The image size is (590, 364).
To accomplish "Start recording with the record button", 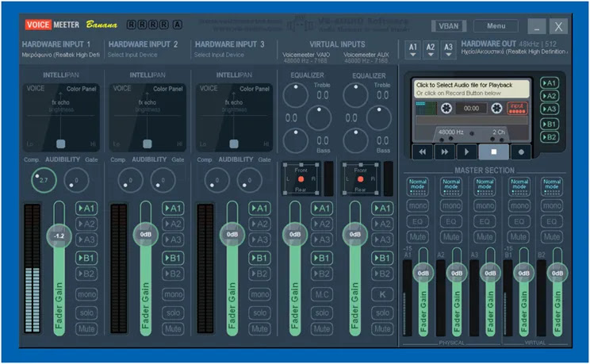I will point(521,151).
